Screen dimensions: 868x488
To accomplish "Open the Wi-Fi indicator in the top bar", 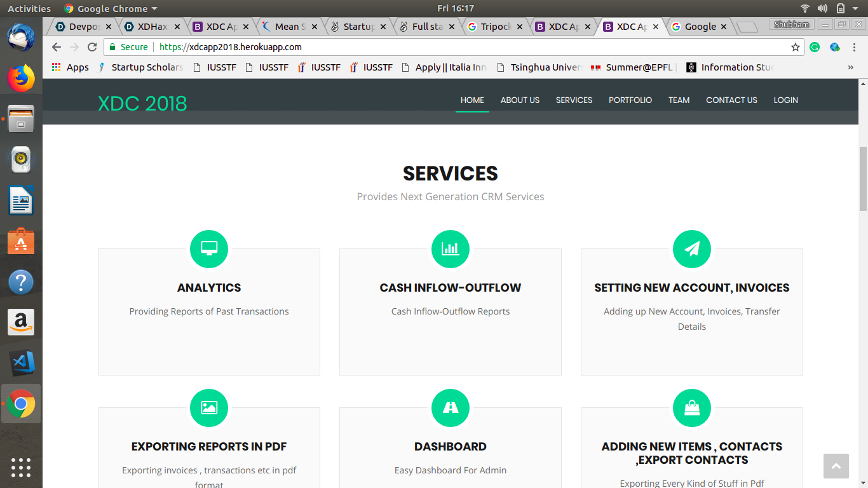I will (x=805, y=8).
